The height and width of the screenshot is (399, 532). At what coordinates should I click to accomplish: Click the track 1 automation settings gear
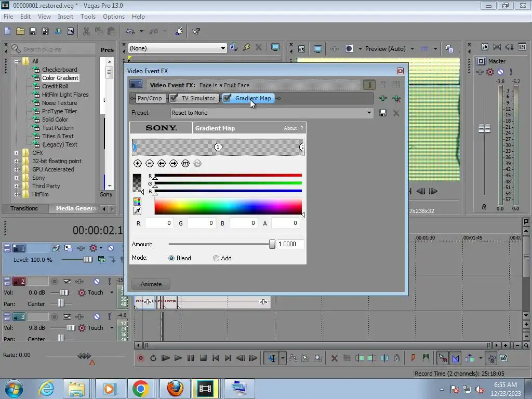coord(94,248)
